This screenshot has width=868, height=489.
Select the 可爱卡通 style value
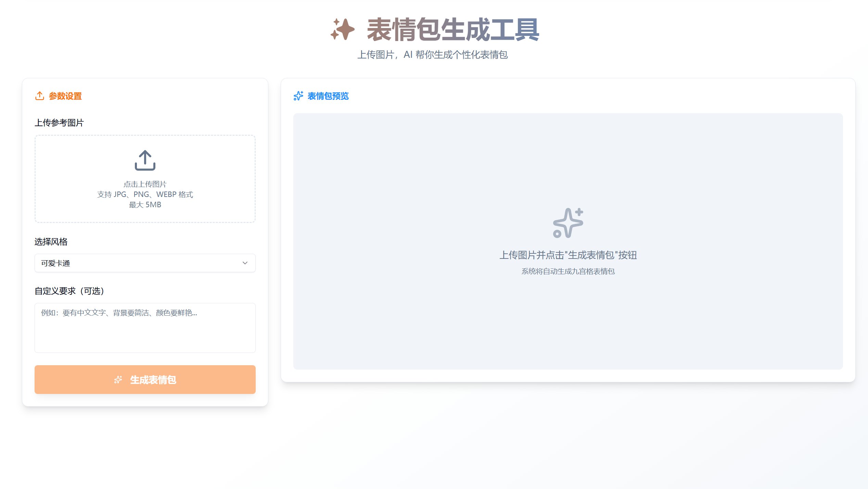point(55,263)
